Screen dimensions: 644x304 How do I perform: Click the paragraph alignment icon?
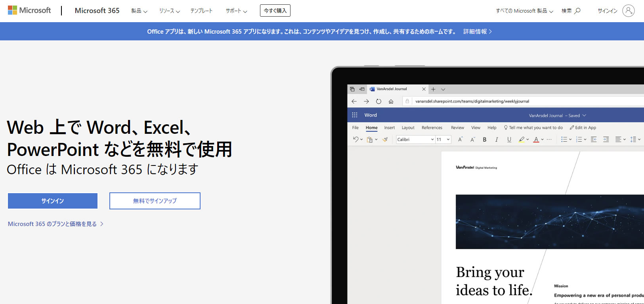pyautogui.click(x=618, y=139)
